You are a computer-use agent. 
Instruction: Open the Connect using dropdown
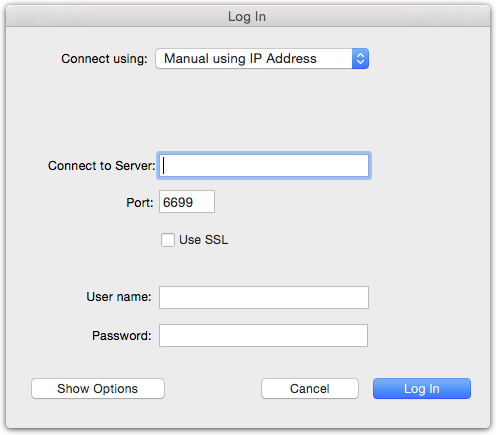tap(262, 59)
